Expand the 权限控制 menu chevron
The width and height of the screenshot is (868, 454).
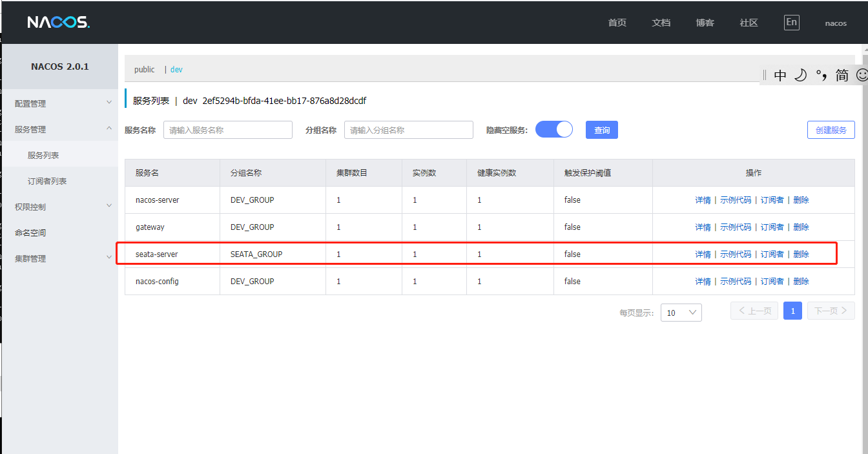point(109,206)
